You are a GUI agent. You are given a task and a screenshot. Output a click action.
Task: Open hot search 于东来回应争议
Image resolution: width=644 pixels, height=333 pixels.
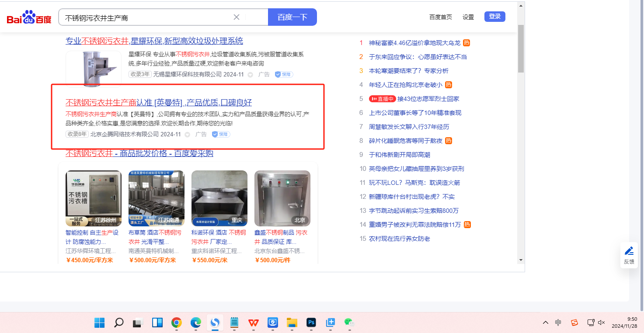(418, 57)
